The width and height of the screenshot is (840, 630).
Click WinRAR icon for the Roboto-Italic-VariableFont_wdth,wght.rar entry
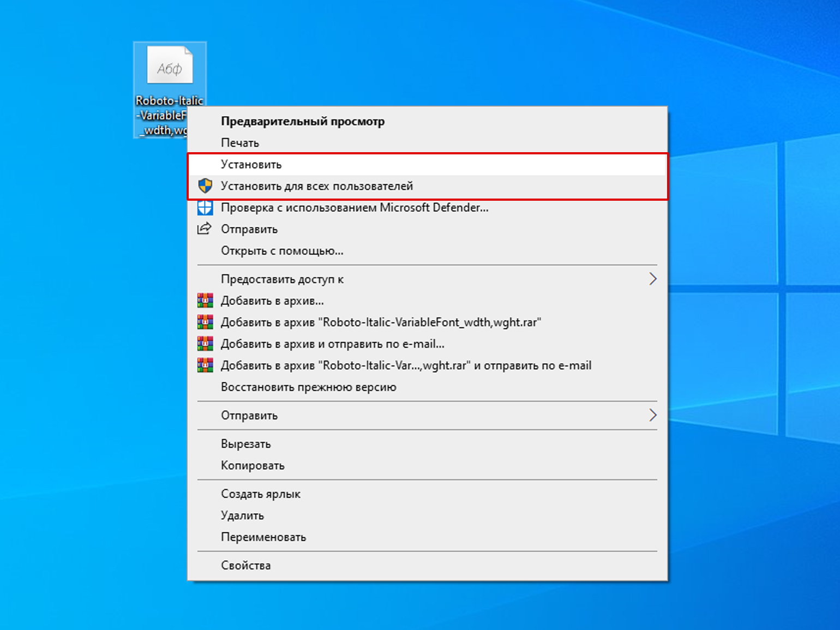pyautogui.click(x=205, y=322)
